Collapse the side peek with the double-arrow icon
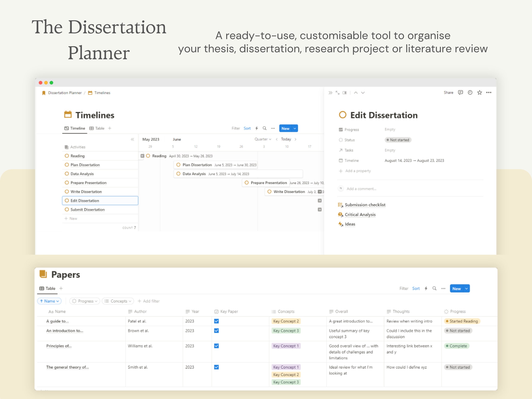 [331, 93]
